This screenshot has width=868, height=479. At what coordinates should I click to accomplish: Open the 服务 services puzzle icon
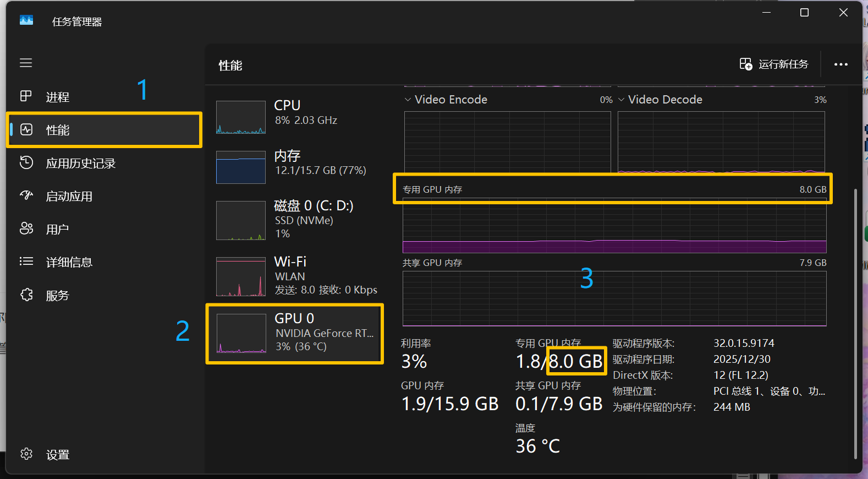point(26,295)
